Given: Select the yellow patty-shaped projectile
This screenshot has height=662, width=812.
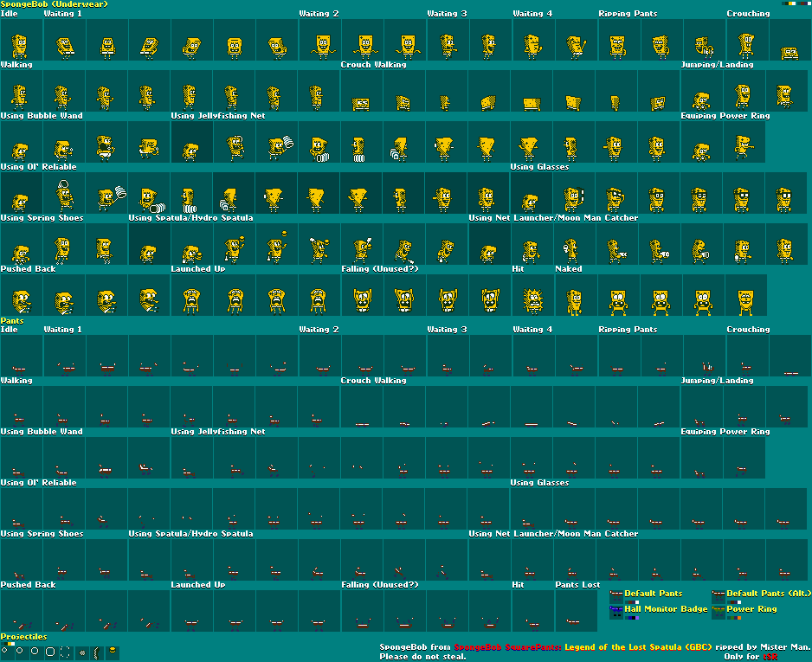Looking at the screenshot, I should tap(113, 651).
